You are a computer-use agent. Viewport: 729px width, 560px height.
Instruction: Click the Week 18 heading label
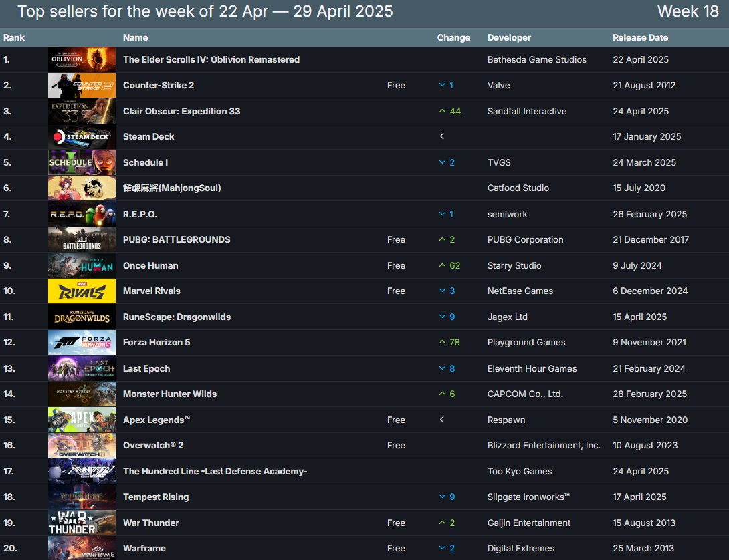click(x=688, y=11)
